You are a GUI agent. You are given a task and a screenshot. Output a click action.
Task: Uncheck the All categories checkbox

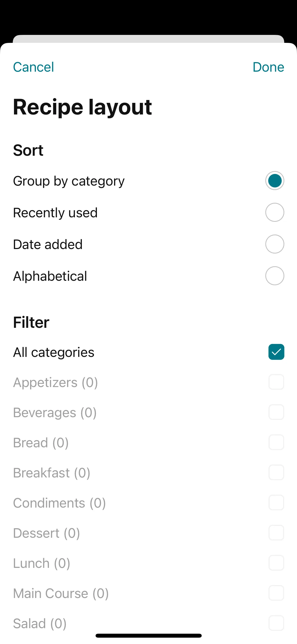coord(276,352)
